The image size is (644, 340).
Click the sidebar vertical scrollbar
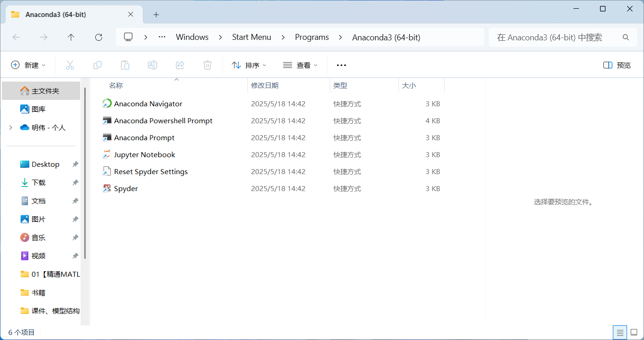pyautogui.click(x=85, y=173)
